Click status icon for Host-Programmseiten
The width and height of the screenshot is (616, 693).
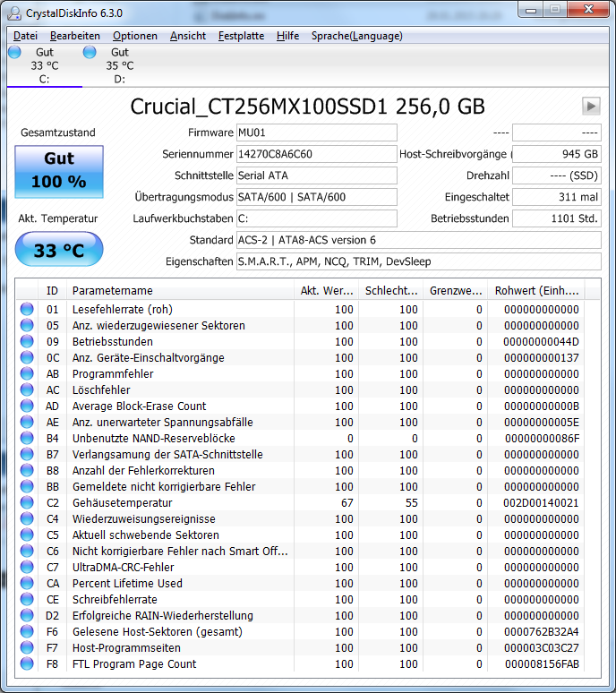[x=27, y=648]
